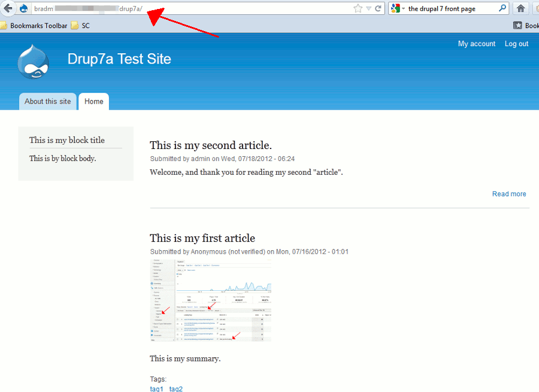Click 'This is my block title' text
Viewport: 539px width, 392px height.
[67, 140]
